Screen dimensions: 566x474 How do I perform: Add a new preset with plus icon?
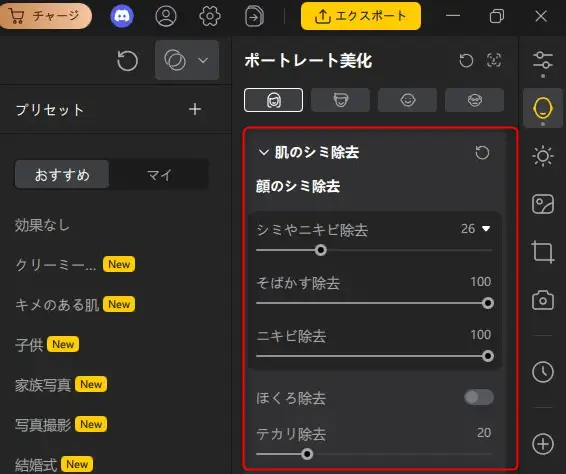pos(195,109)
